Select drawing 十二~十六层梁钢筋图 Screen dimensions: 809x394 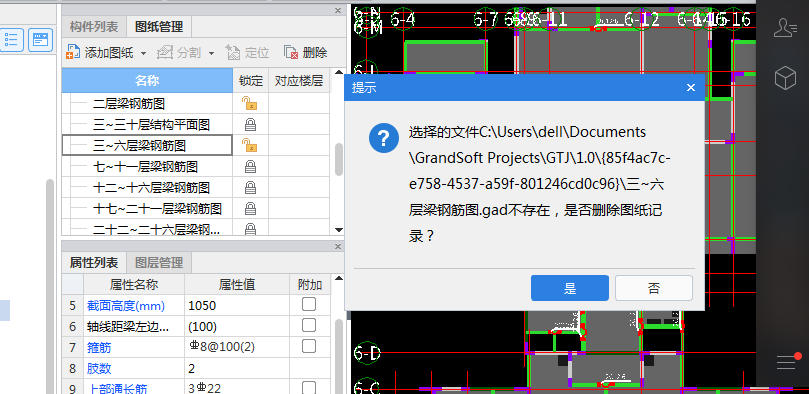tap(152, 188)
